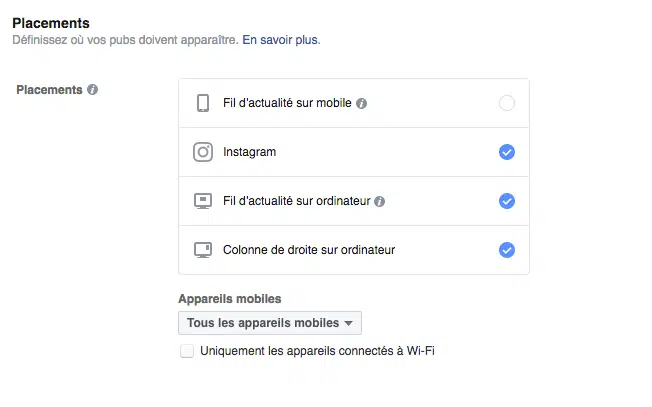Click the desktop news feed monitor icon

click(203, 201)
